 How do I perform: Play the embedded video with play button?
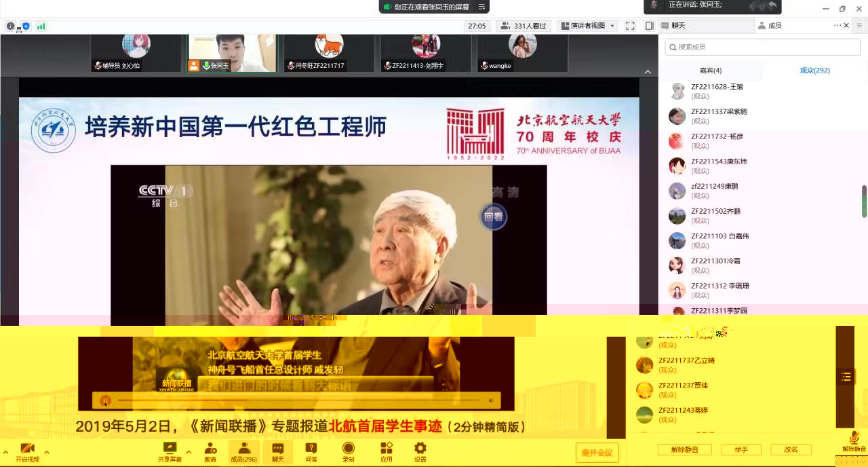pyautogui.click(x=105, y=400)
